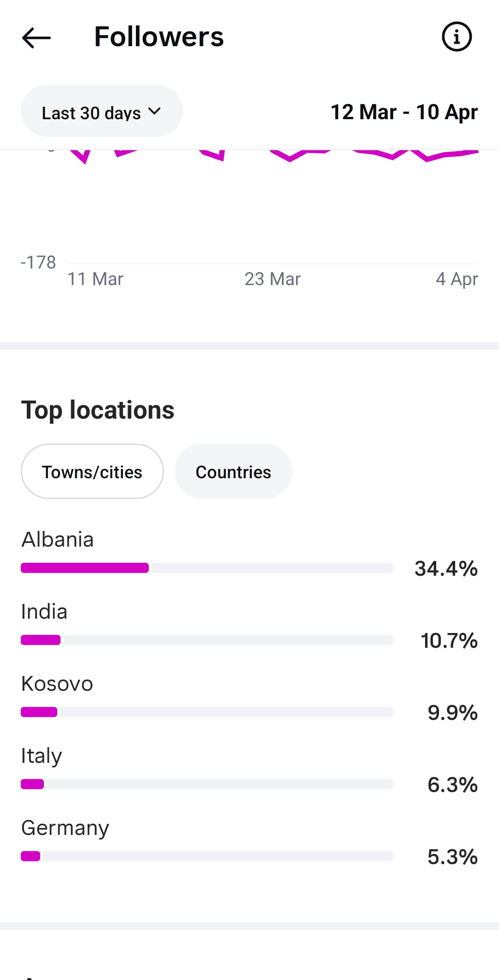Tap the chevron beside Last 30 days

click(154, 111)
